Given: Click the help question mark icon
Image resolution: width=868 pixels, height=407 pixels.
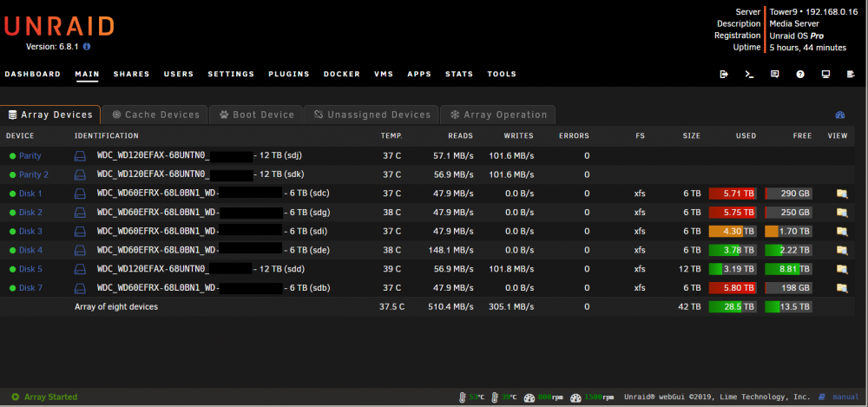Looking at the screenshot, I should (x=800, y=75).
